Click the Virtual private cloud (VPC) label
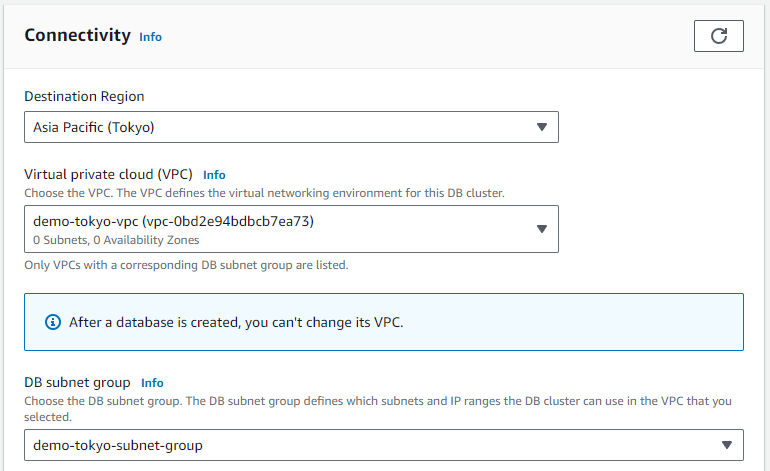The height and width of the screenshot is (471, 770). tap(108, 174)
